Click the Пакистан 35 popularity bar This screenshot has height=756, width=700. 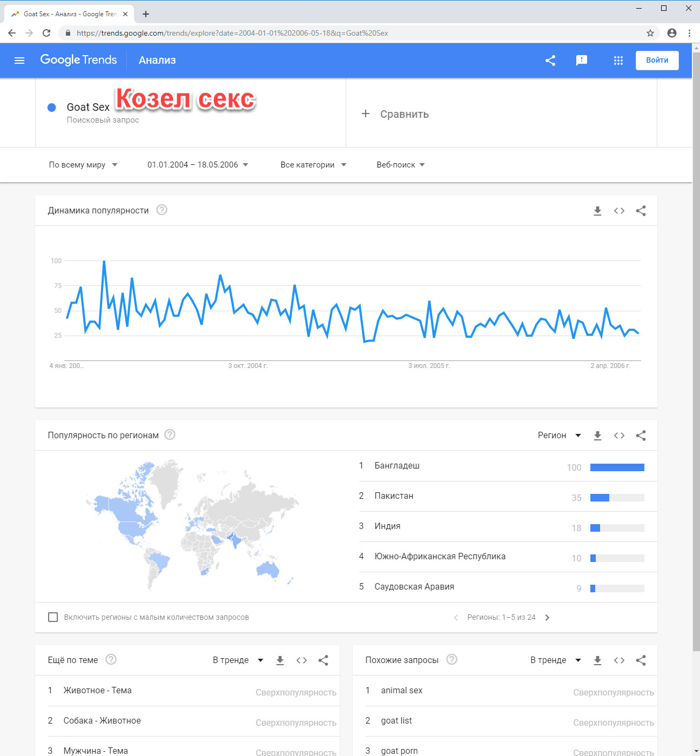[617, 498]
